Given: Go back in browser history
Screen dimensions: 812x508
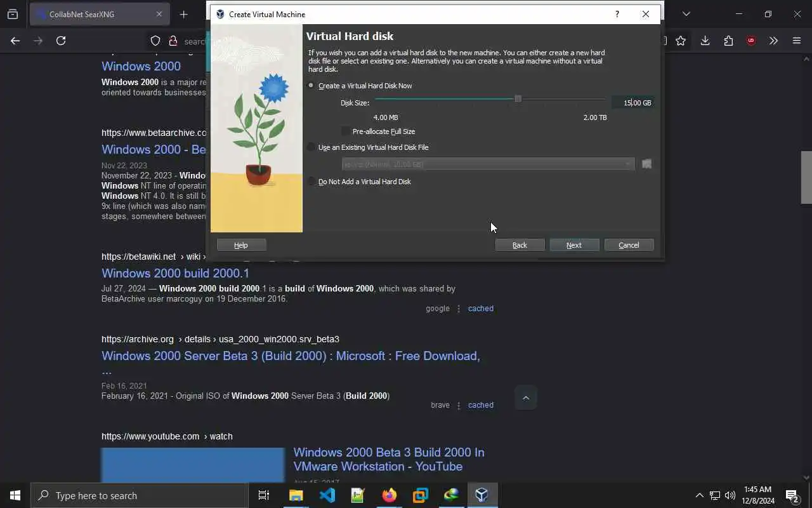Looking at the screenshot, I should tap(15, 41).
